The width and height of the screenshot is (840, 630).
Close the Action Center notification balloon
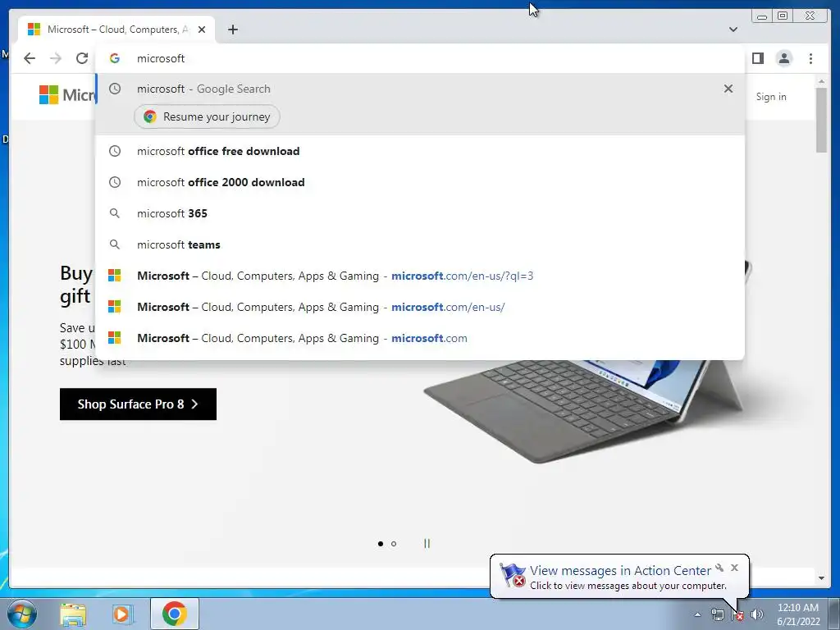734,568
